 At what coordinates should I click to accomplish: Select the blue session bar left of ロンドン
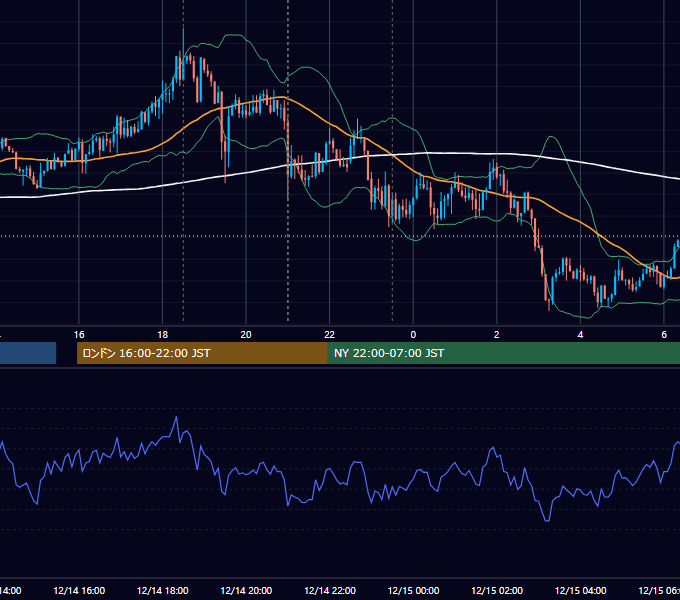[28, 353]
